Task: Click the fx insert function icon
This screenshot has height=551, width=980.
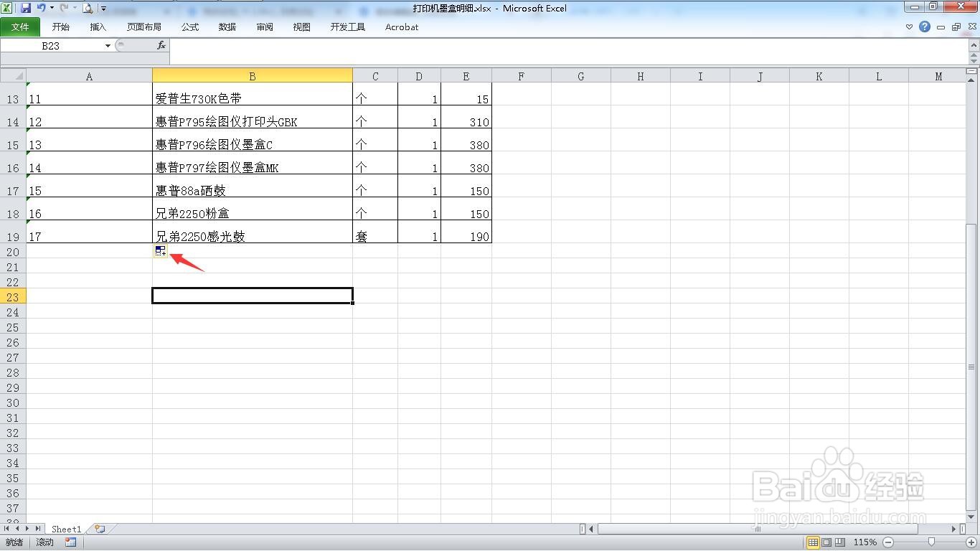Action: click(x=161, y=45)
